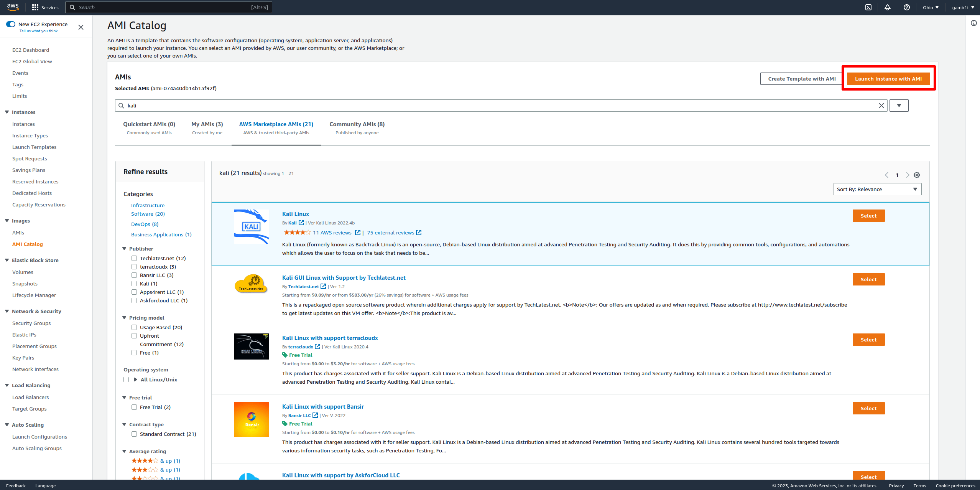The image size is (980, 490).
Task: Collapse the Publisher filter section
Action: [124, 249]
